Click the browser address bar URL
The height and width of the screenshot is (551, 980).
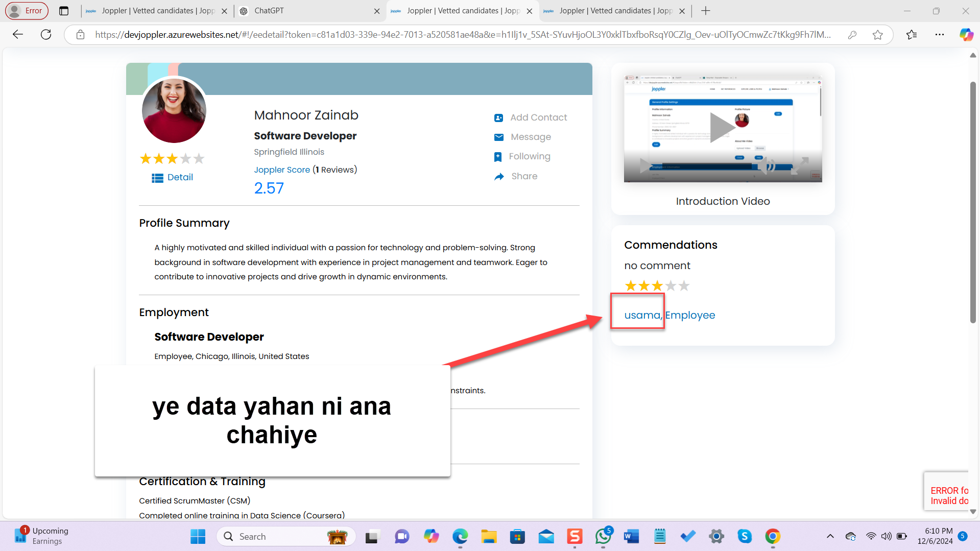463,35
